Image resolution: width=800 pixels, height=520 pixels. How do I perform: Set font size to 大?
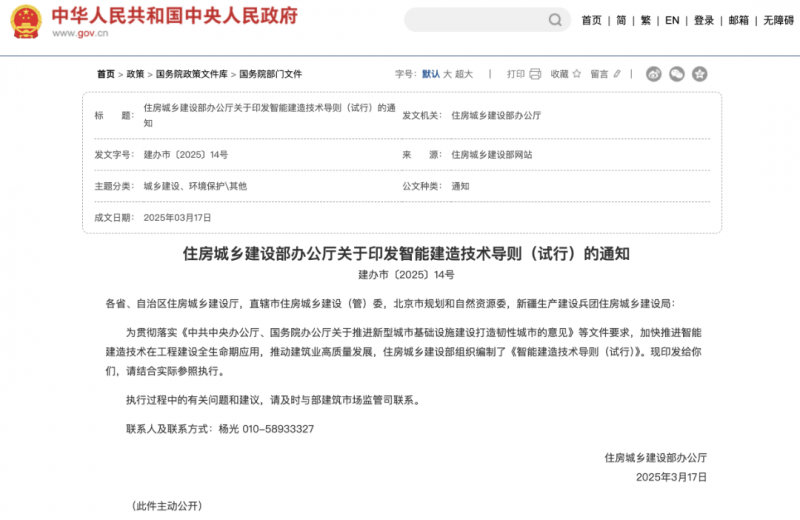447,74
